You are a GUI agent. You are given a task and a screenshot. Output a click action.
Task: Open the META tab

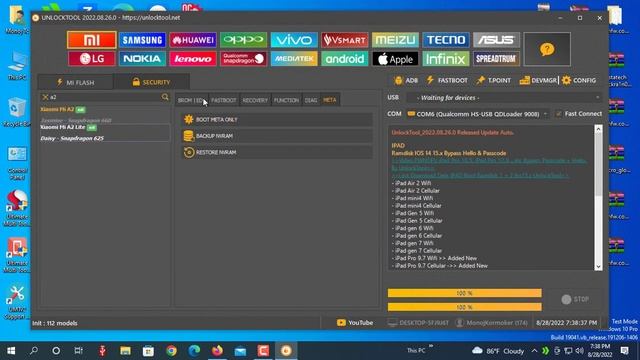(330, 100)
